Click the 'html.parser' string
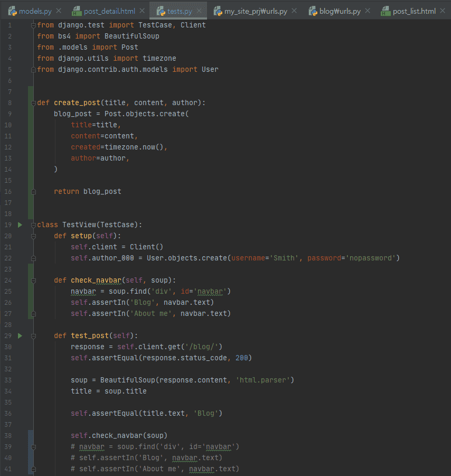451x476 pixels. (x=263, y=380)
